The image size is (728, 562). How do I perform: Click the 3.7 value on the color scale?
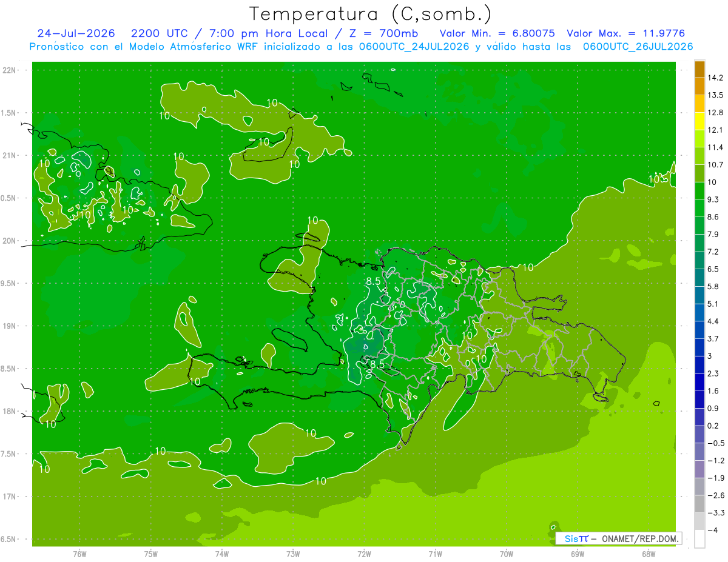713,338
